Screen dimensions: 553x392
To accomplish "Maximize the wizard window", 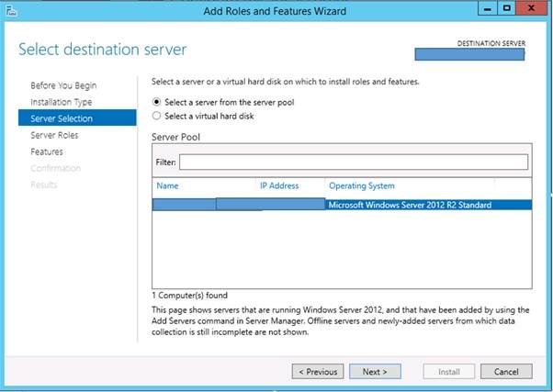I will pos(505,10).
